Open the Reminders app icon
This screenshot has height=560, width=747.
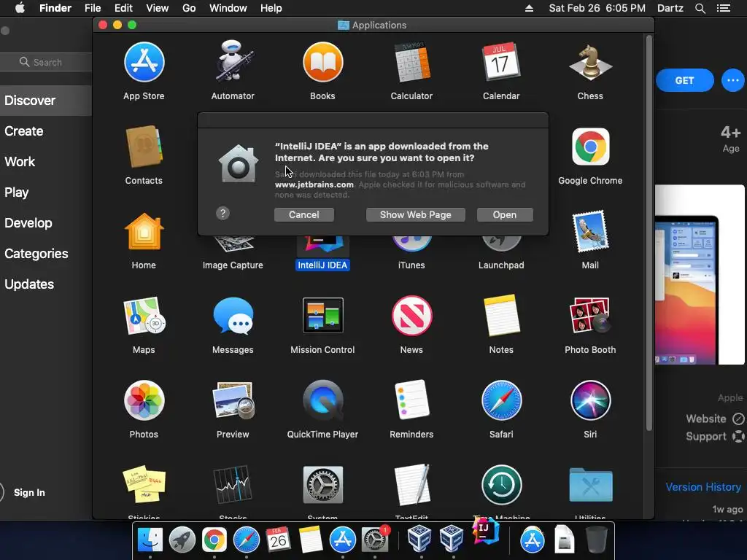tap(411, 400)
